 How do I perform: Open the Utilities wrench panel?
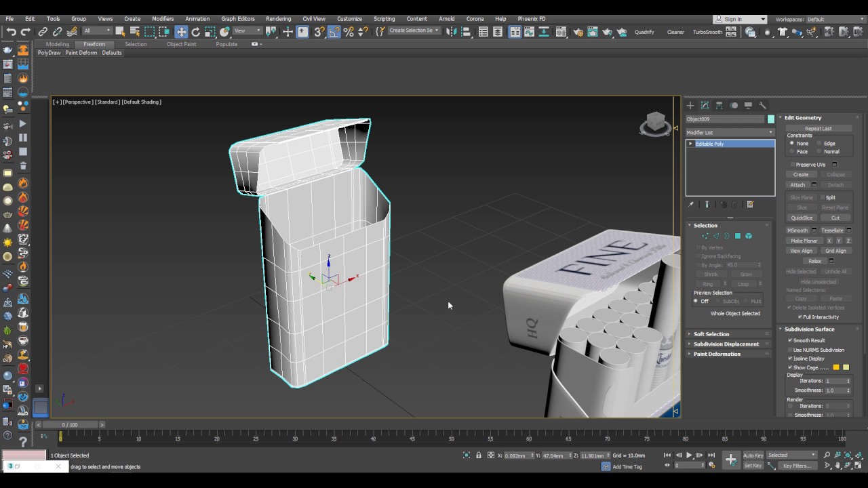pos(763,106)
